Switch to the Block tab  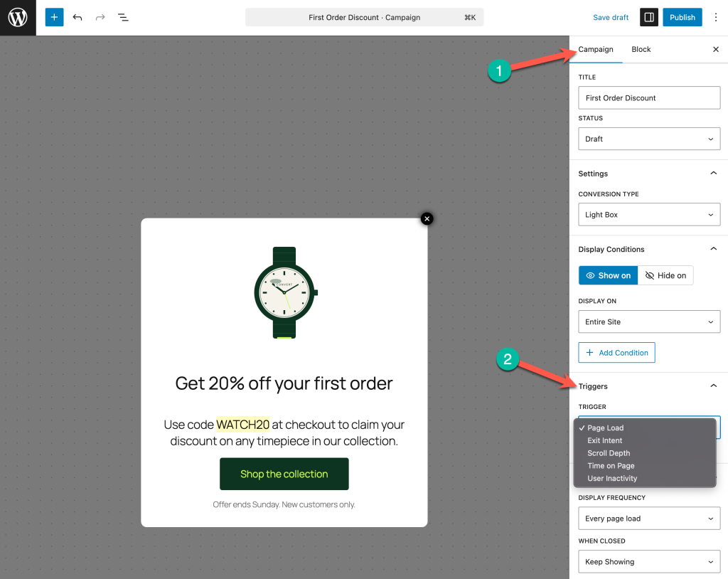[641, 50]
